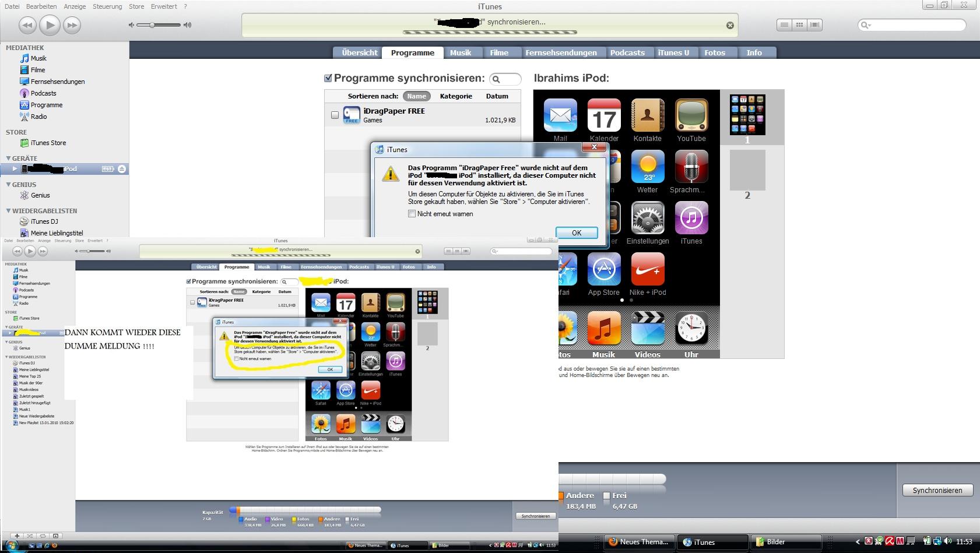The width and height of the screenshot is (980, 553).
Task: Select the Videos dock icon
Action: click(x=648, y=329)
